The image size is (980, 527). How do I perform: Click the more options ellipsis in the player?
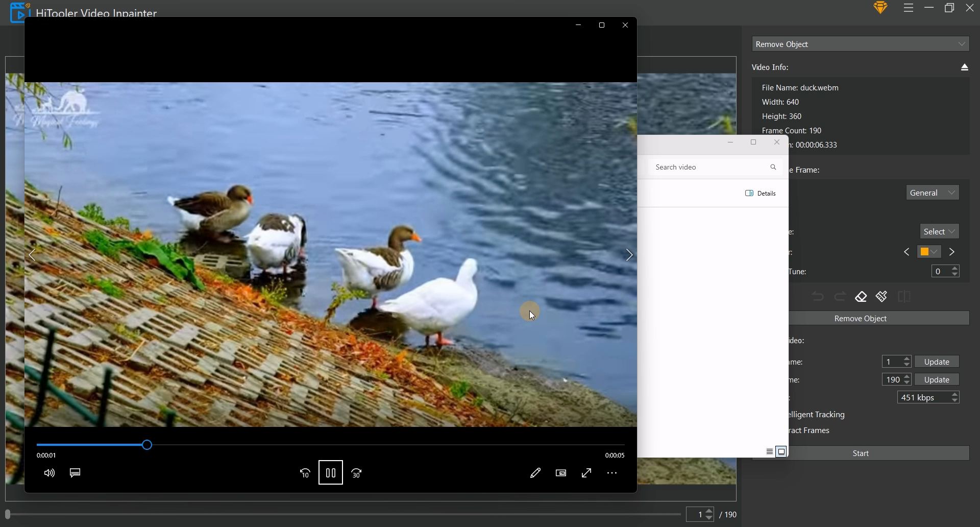coord(612,473)
